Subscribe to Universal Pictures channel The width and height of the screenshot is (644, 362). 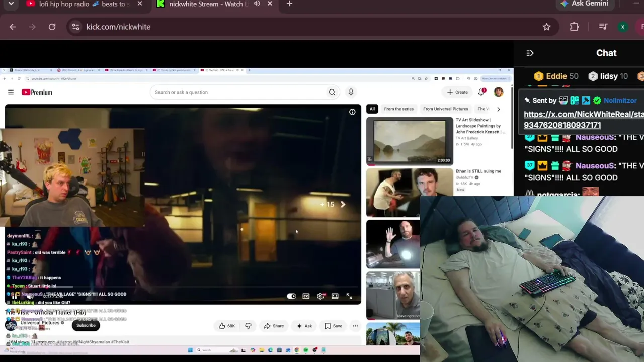(86, 325)
